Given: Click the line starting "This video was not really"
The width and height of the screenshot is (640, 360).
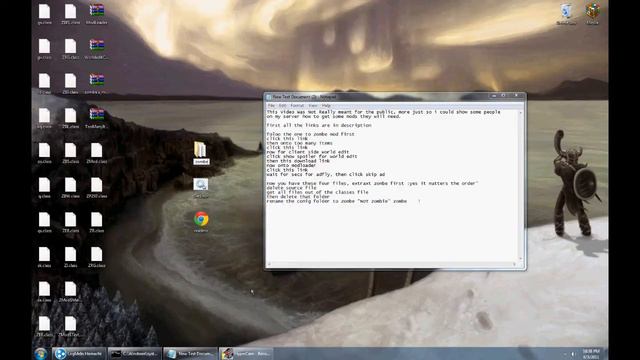Looking at the screenshot, I should [x=383, y=112].
